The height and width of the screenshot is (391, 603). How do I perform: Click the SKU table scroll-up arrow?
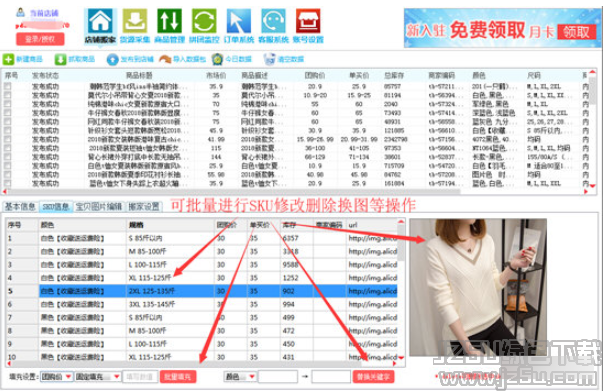click(x=401, y=222)
